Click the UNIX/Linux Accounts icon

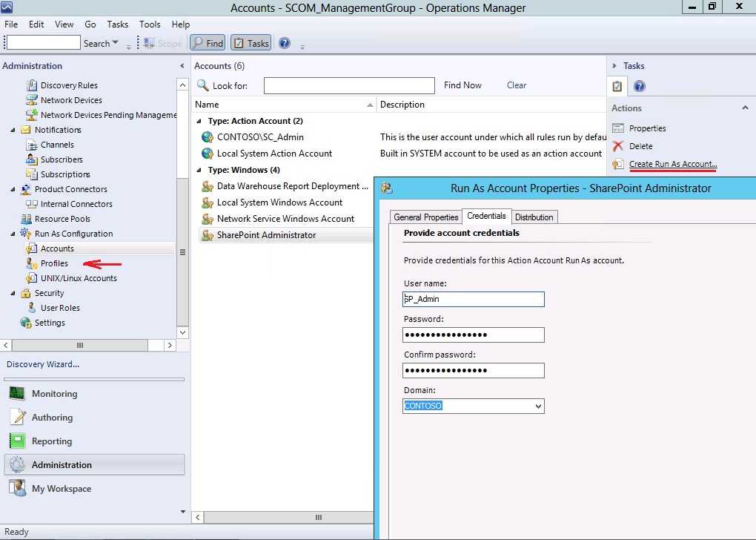tap(32, 278)
